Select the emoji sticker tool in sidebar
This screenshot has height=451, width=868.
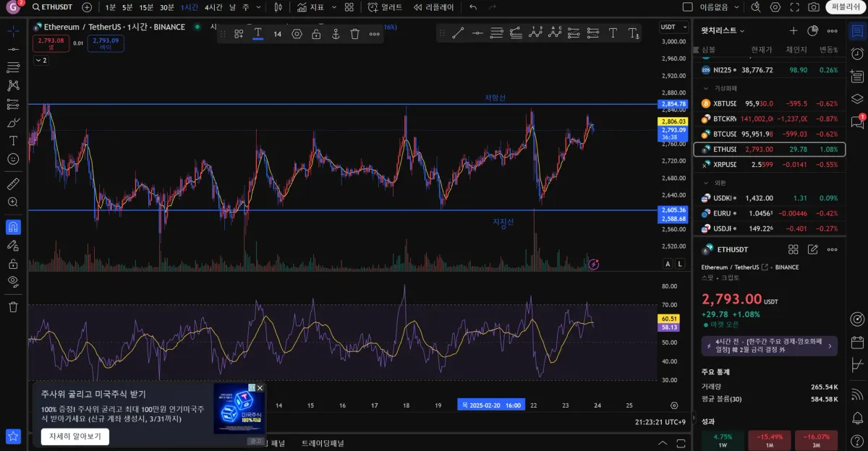[x=13, y=159]
